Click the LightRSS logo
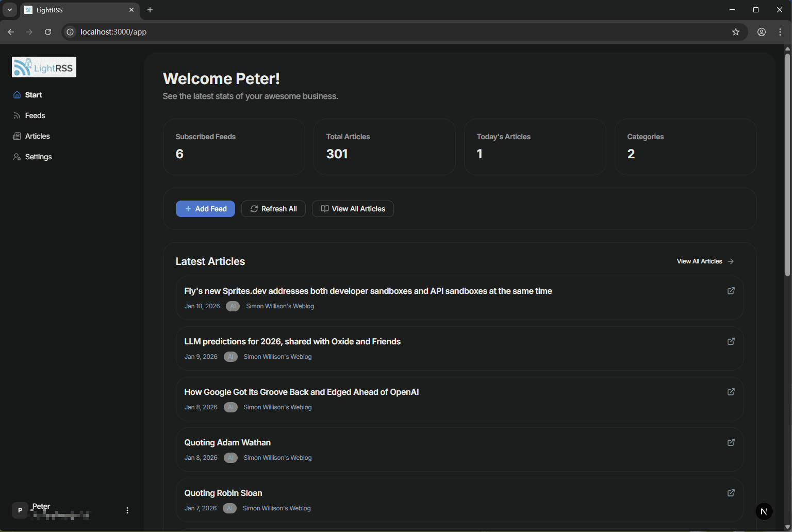 (x=44, y=67)
